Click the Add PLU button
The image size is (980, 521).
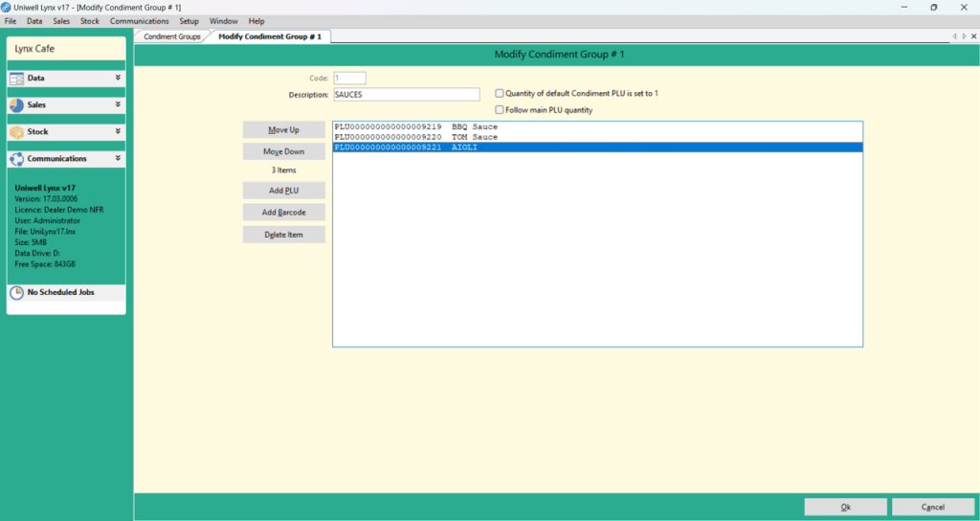(283, 191)
